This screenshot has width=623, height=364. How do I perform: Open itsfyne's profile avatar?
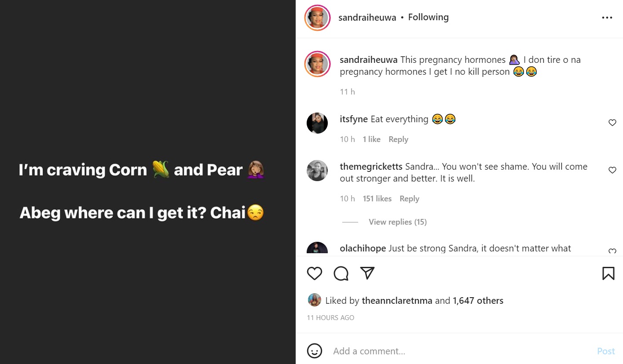(x=317, y=123)
